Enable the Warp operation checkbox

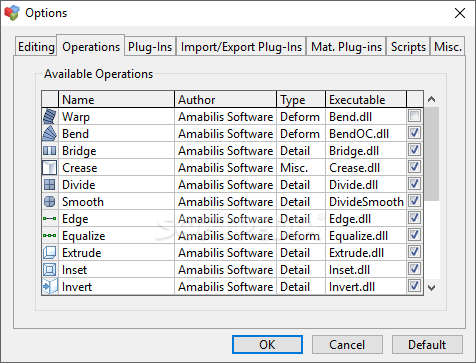click(414, 116)
